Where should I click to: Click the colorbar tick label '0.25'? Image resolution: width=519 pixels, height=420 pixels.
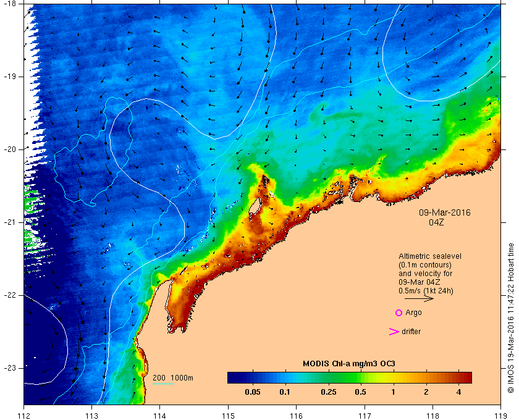[x=329, y=392]
